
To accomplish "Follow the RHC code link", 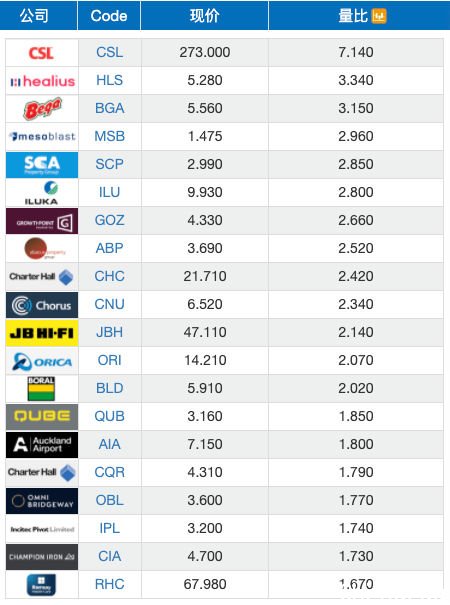I will tap(110, 584).
